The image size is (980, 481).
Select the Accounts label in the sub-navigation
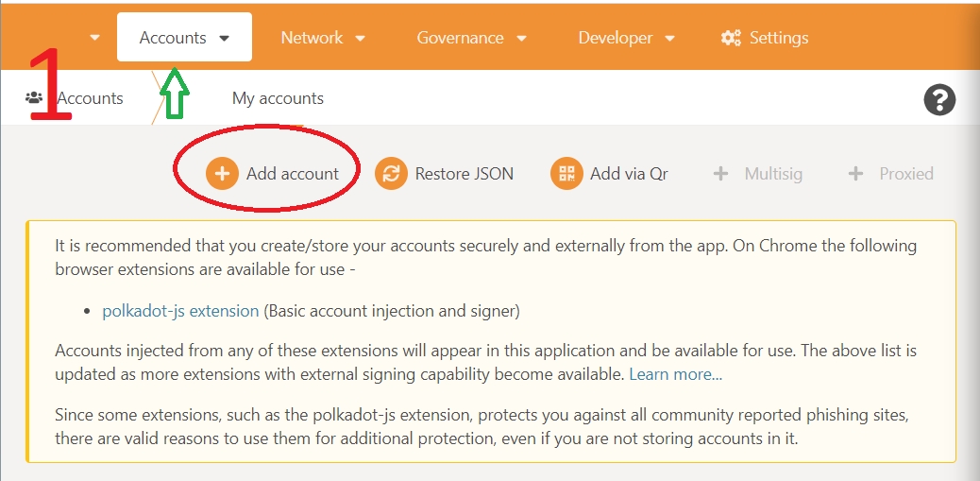click(x=91, y=98)
